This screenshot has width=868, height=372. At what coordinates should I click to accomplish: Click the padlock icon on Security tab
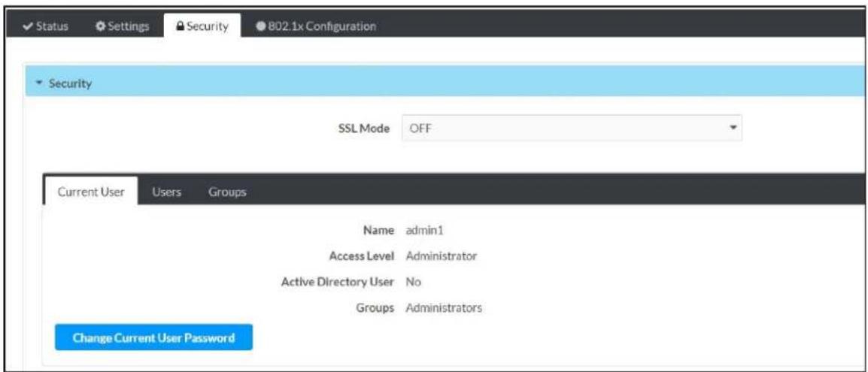coord(180,26)
